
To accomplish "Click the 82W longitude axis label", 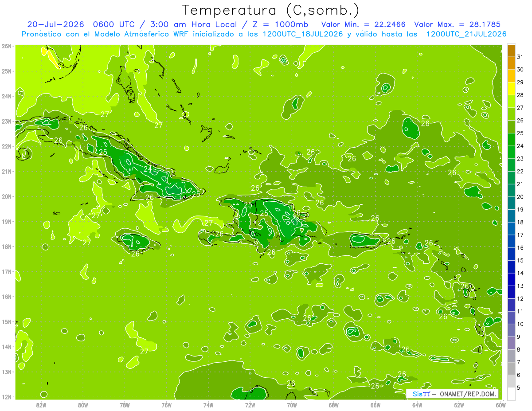I will pyautogui.click(x=41, y=405).
